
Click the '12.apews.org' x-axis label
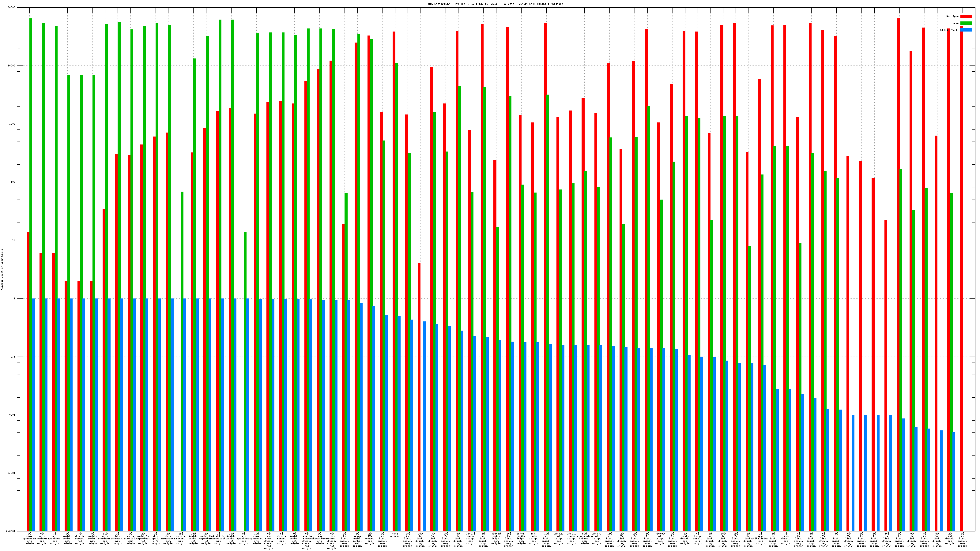pos(370,539)
